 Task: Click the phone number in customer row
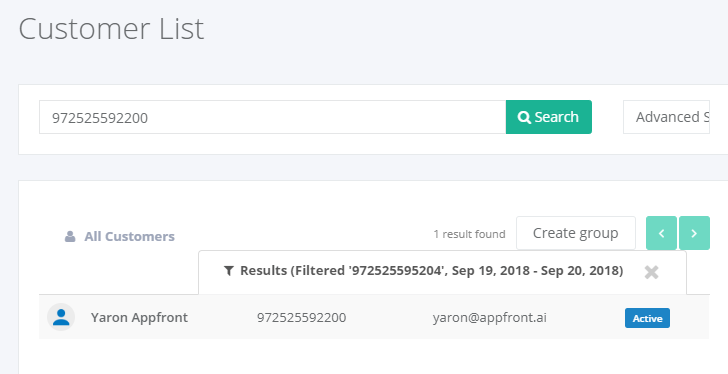pos(301,318)
